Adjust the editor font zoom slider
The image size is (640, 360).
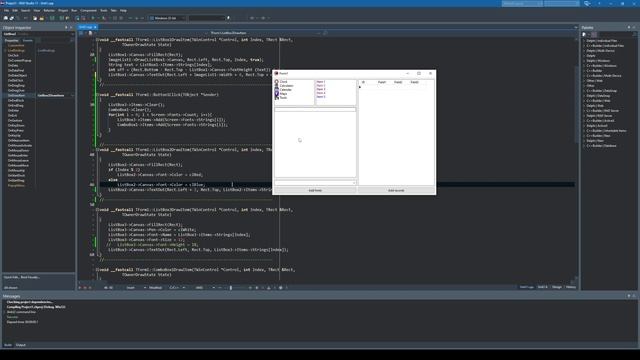(231, 288)
